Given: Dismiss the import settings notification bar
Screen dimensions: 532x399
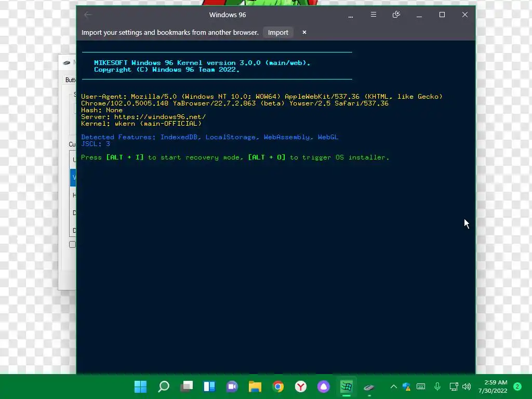Looking at the screenshot, I should click(x=304, y=32).
